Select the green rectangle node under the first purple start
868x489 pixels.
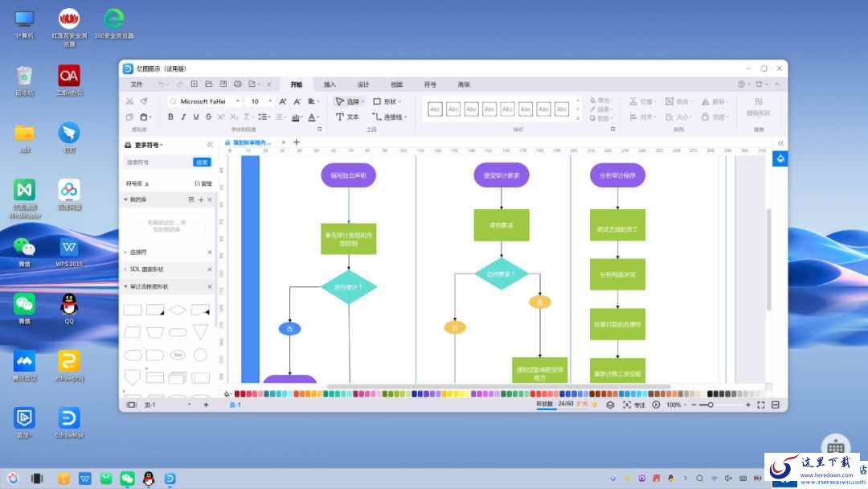[x=349, y=239]
